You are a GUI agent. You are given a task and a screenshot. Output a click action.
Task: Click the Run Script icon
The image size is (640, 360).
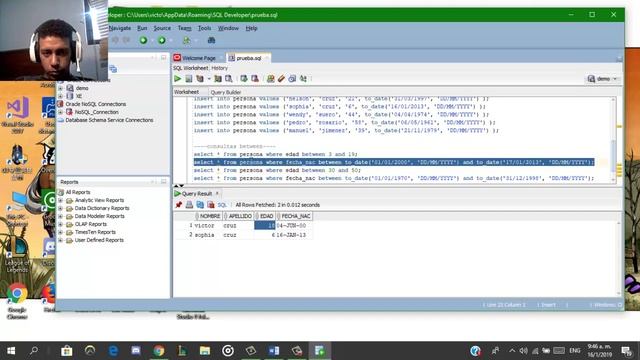click(x=189, y=79)
